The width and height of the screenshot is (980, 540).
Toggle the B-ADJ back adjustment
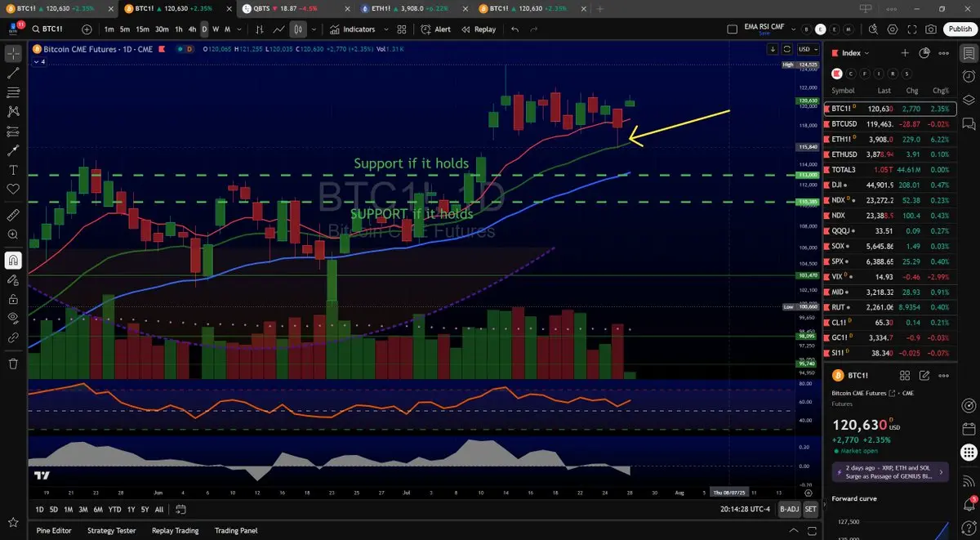(x=789, y=509)
